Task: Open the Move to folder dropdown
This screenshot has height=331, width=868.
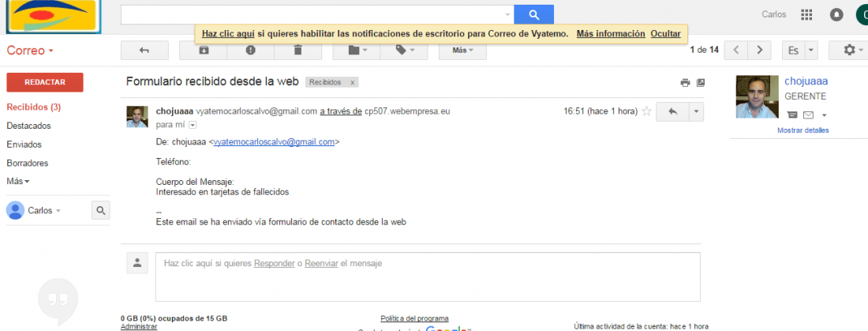Action: (x=357, y=50)
